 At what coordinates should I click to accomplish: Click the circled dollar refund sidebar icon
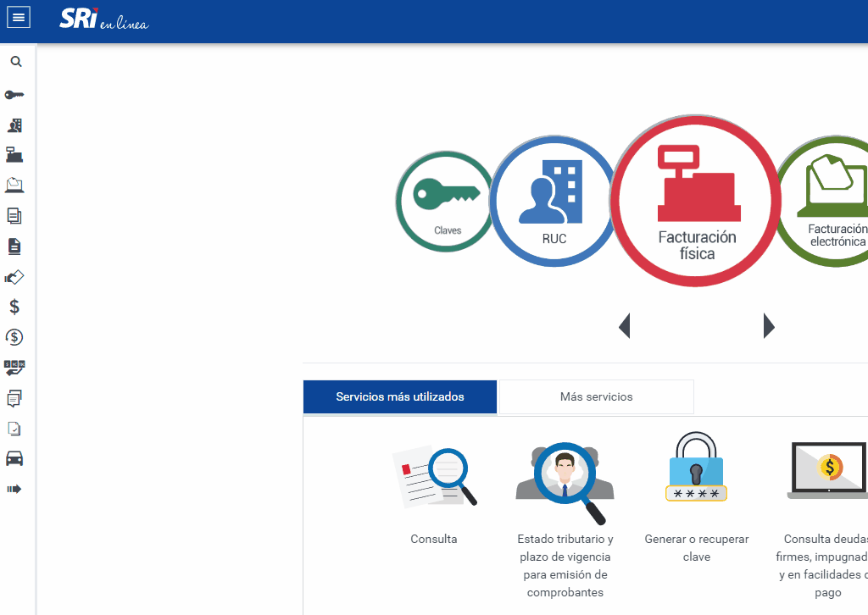pos(14,337)
